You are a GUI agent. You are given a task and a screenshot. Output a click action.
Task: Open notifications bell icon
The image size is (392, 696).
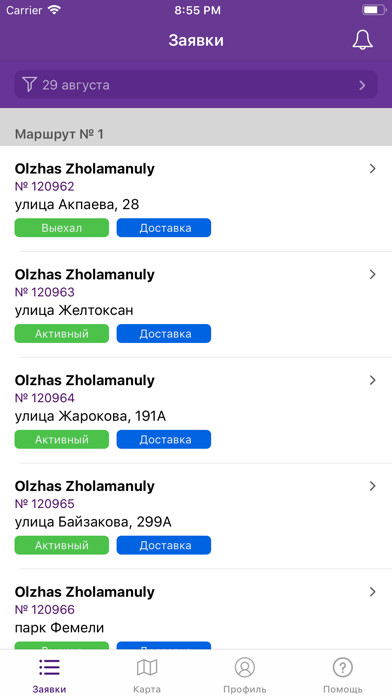[363, 40]
